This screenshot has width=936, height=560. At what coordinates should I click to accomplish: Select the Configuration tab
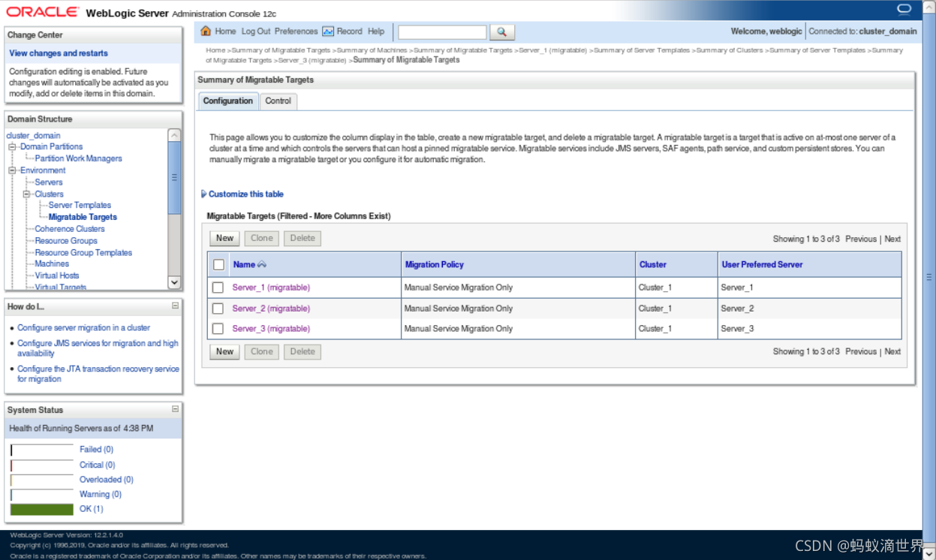click(x=228, y=101)
